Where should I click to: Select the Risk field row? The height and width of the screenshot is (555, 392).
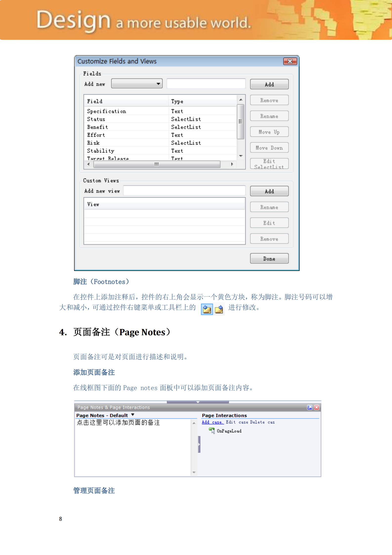coord(161,143)
